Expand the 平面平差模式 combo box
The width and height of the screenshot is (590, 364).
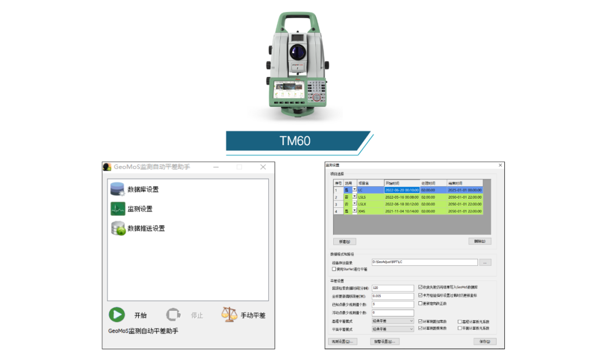392,329
